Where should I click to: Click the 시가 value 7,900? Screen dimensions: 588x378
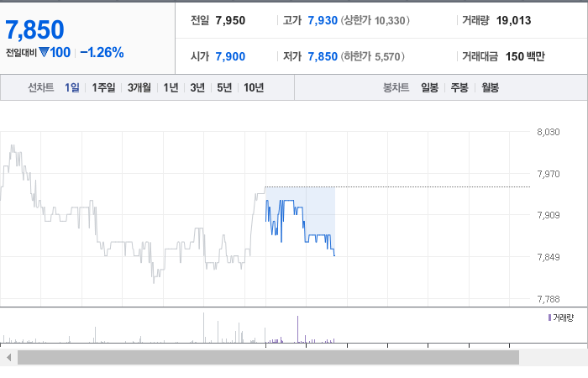[230, 56]
